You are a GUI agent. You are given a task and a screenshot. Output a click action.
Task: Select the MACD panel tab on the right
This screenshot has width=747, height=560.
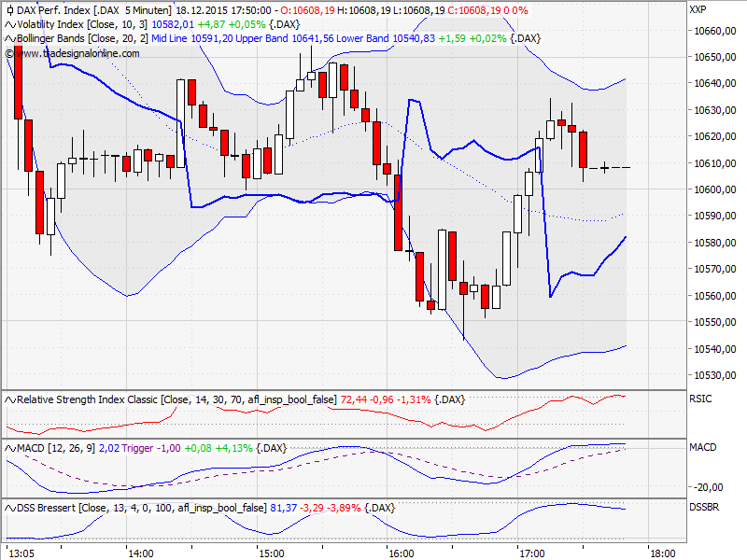[x=703, y=448]
